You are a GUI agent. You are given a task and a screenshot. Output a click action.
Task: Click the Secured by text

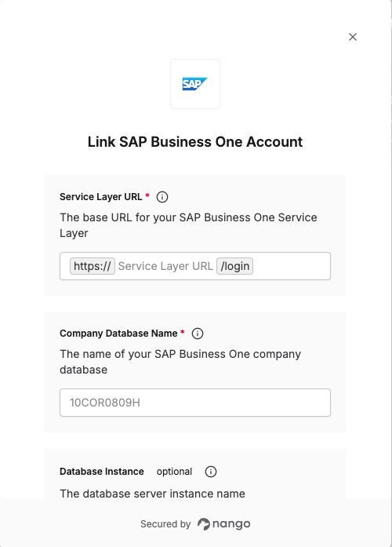(165, 524)
